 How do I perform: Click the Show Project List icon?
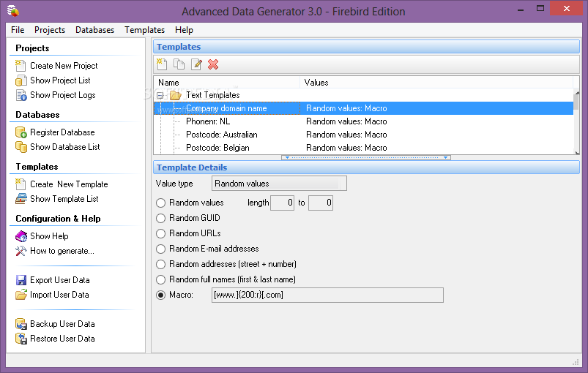coord(21,80)
